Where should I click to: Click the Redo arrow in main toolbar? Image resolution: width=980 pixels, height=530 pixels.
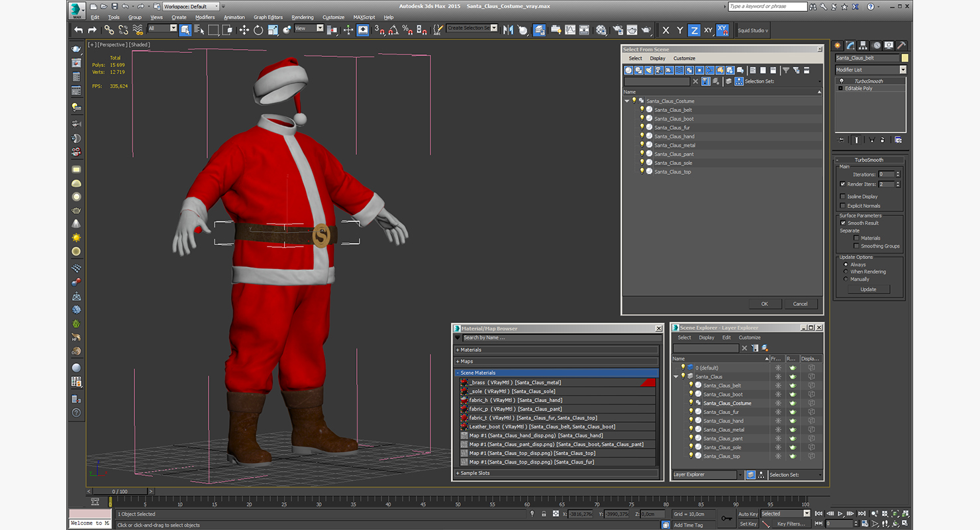click(93, 30)
